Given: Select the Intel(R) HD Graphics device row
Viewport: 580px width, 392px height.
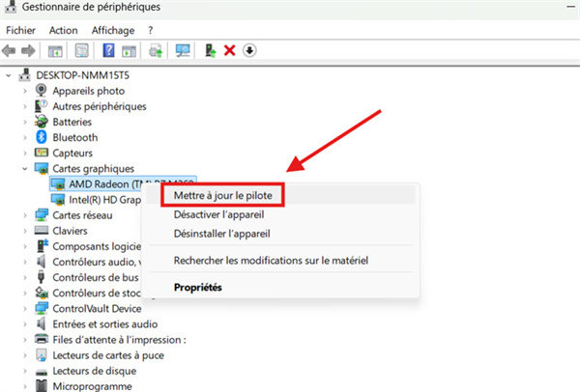Looking at the screenshot, I should [96, 200].
